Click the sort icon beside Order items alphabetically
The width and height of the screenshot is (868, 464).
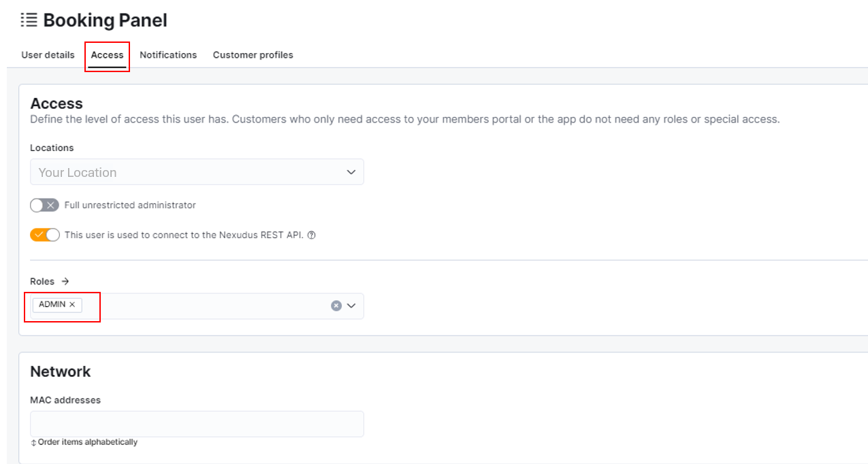(x=33, y=443)
